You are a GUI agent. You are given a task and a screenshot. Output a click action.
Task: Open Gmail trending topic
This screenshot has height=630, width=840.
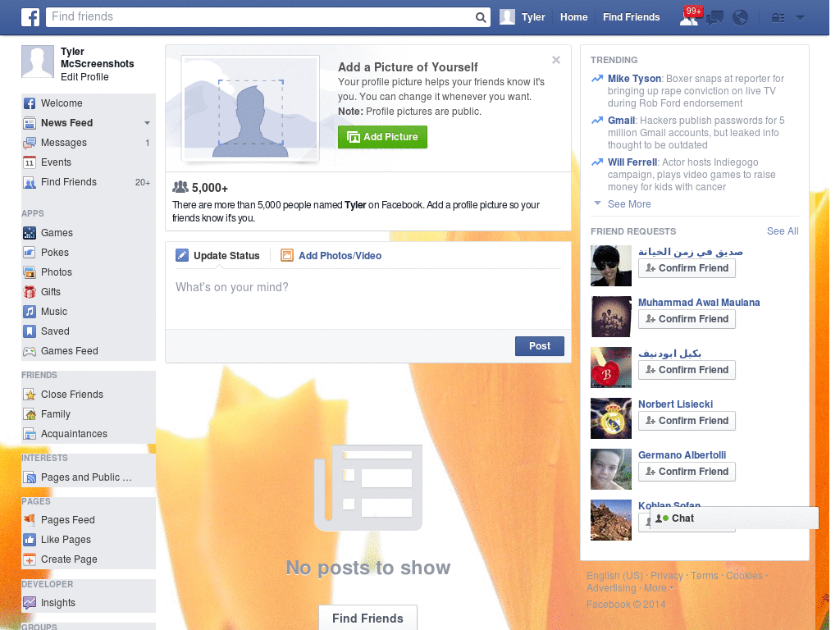pyautogui.click(x=622, y=121)
